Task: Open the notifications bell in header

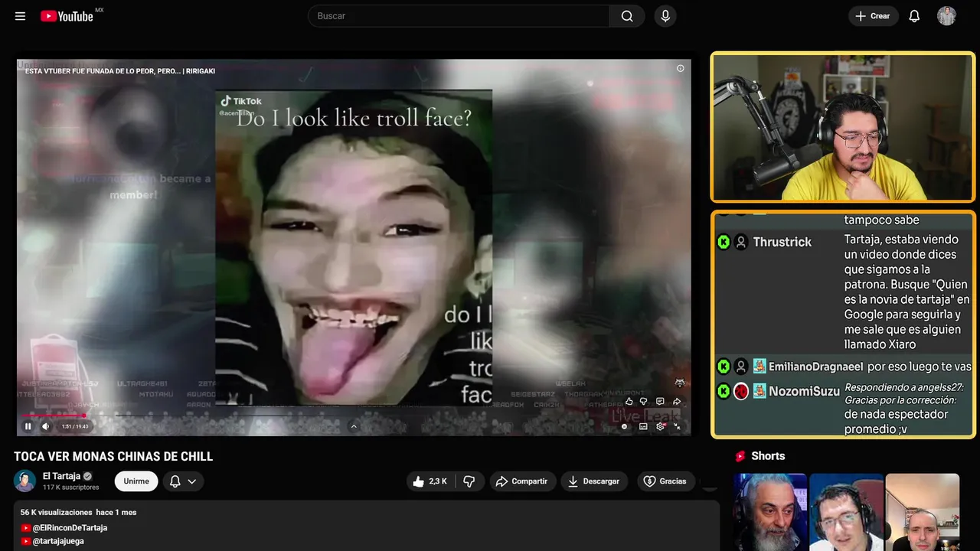Action: [914, 16]
